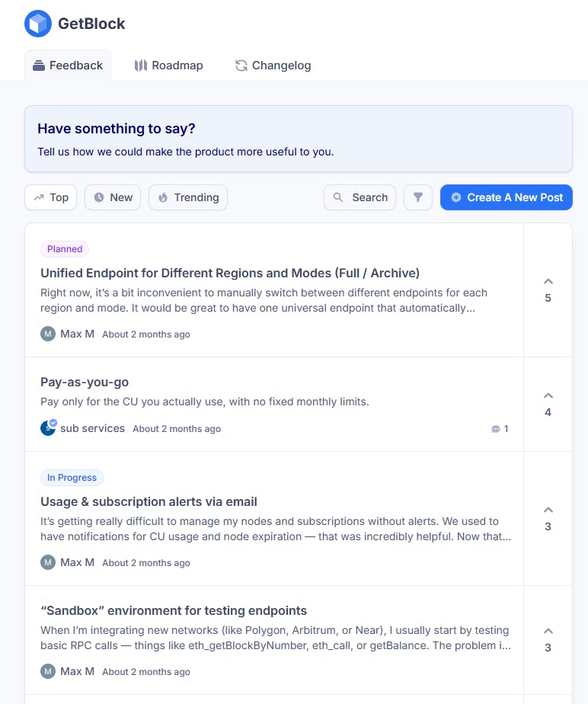Screen dimensions: 588x704
Task: Open the Changelog tab
Action: click(x=273, y=66)
